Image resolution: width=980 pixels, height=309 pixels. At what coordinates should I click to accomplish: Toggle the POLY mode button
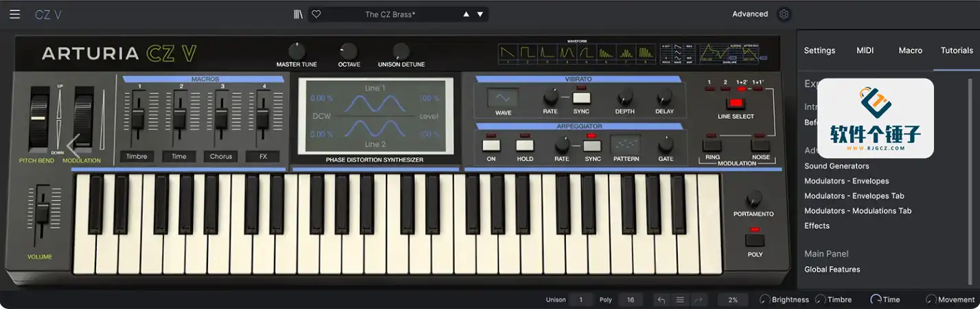(755, 240)
